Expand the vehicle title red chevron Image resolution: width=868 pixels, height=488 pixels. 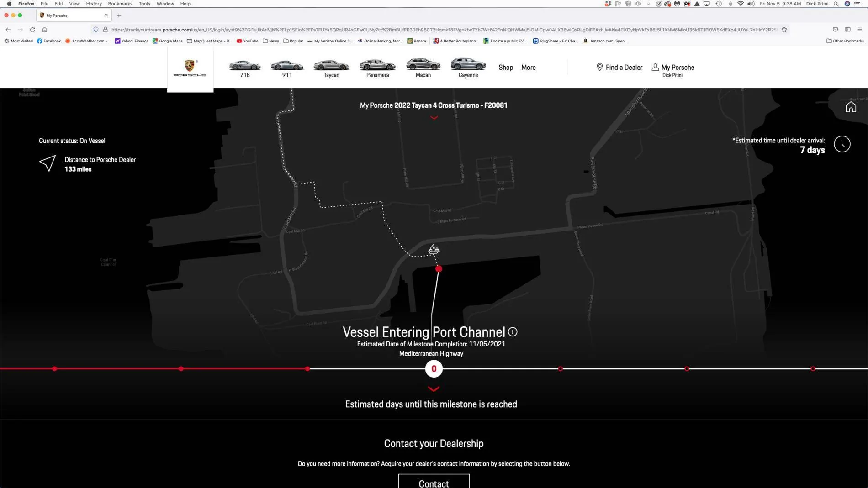[434, 118]
